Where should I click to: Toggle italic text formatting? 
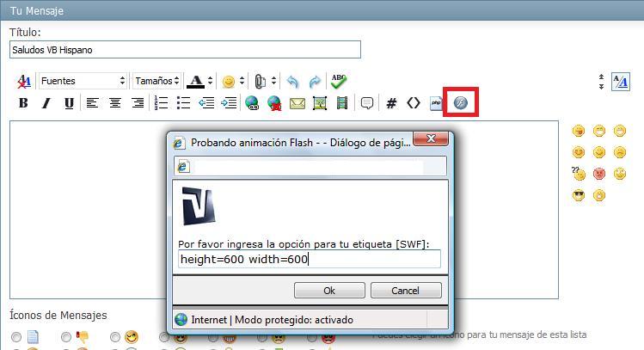click(x=46, y=103)
